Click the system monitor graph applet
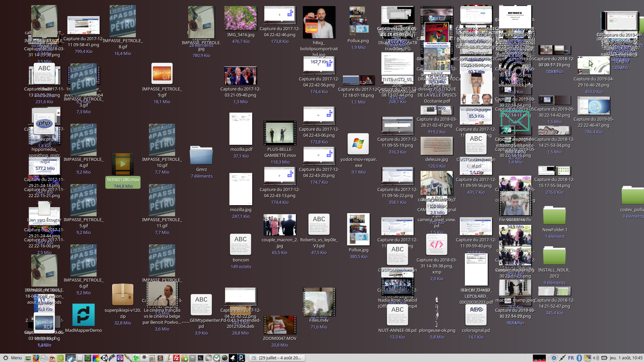Viewport: 644px width, 362px height. pyautogui.click(x=539, y=358)
